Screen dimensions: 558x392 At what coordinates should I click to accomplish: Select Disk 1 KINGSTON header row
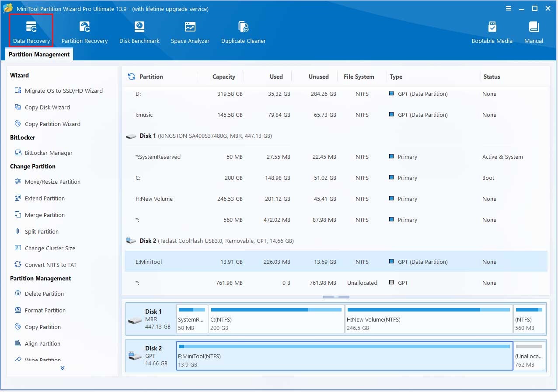tap(336, 136)
